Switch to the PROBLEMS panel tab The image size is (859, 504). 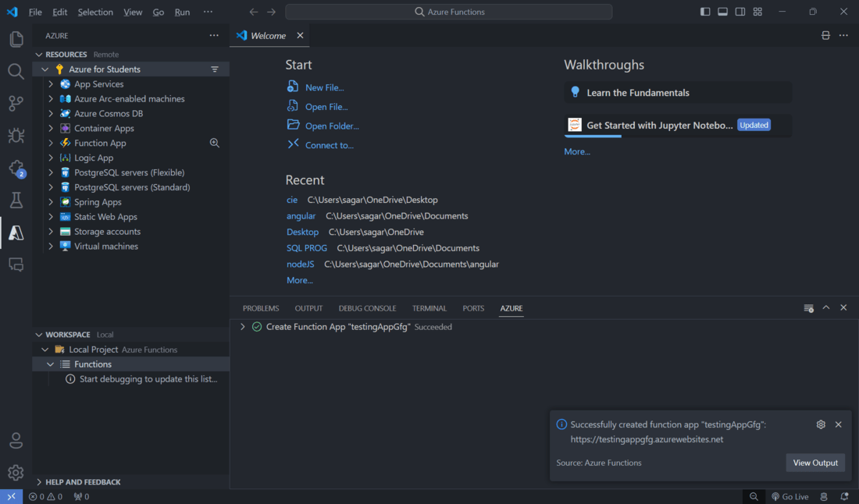[x=261, y=309]
